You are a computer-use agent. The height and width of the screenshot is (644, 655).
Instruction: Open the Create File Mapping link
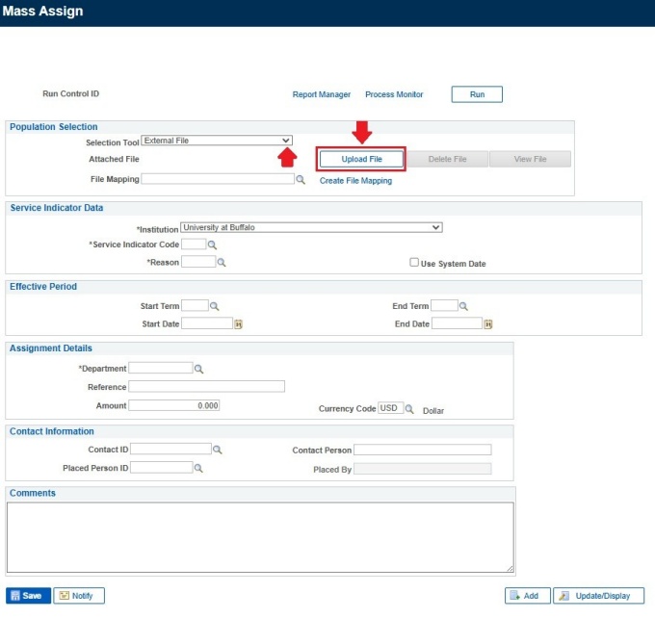click(x=355, y=181)
